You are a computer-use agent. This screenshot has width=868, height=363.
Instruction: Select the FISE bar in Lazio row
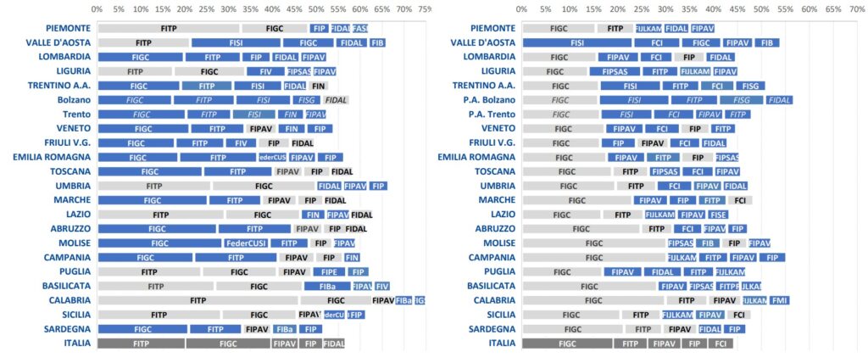tap(717, 215)
